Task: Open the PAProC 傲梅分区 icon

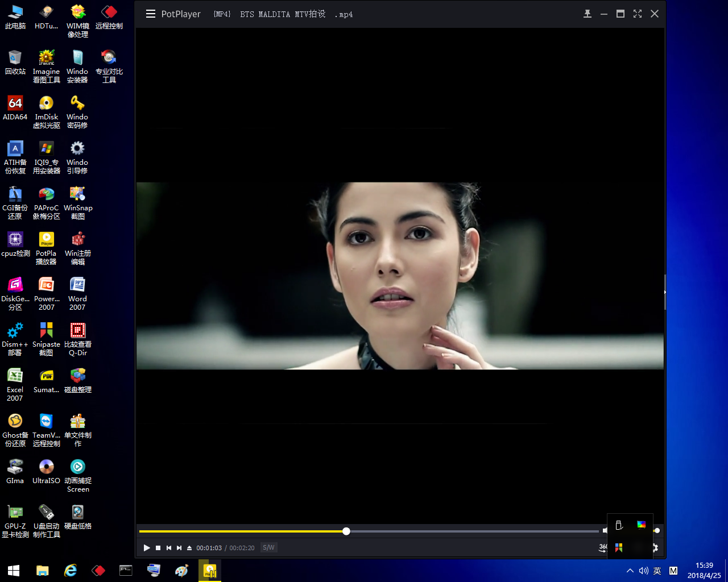Action: pyautogui.click(x=47, y=203)
